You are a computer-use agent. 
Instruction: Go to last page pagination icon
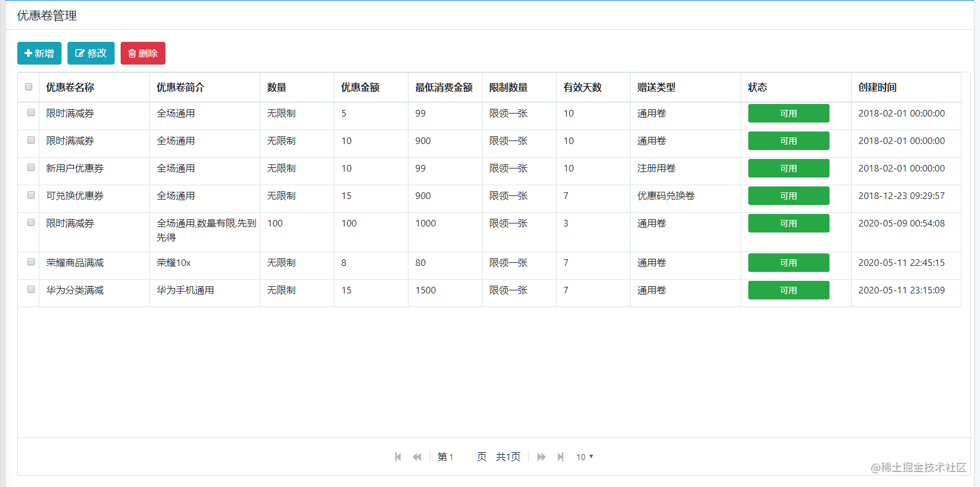tap(560, 457)
